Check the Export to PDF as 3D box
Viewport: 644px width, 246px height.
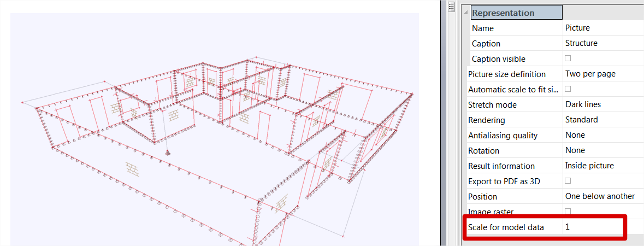point(568,180)
